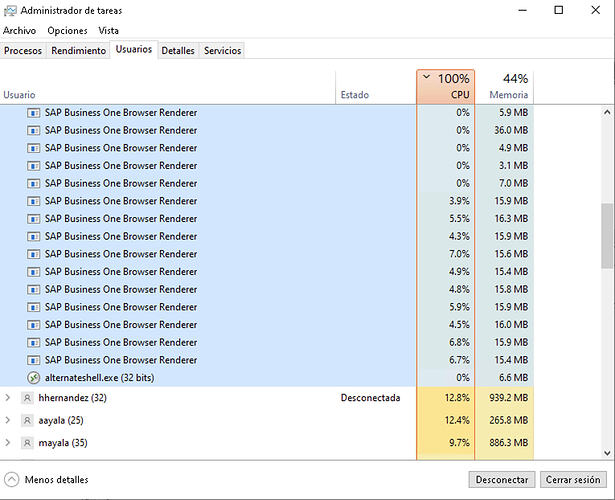Viewport: 615px width, 500px height.
Task: Click the alternateshell.exe process icon
Action: pyautogui.click(x=34, y=378)
